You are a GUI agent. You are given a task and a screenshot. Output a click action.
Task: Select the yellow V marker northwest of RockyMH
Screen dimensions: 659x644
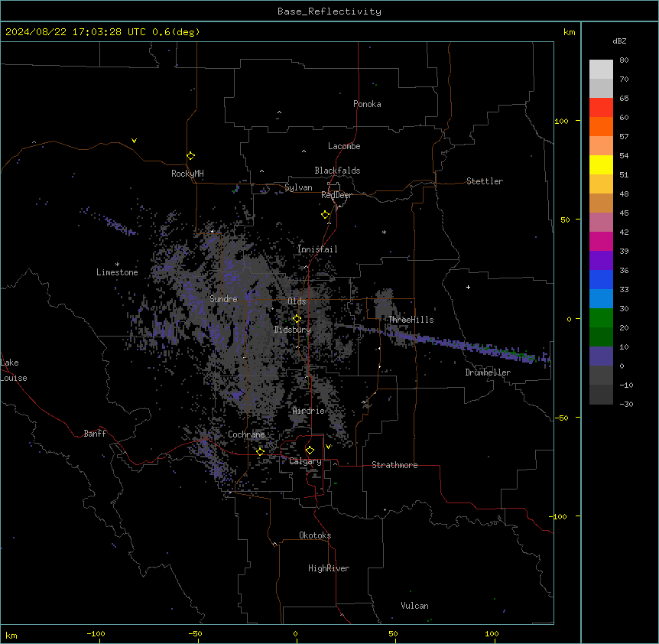[x=134, y=141]
